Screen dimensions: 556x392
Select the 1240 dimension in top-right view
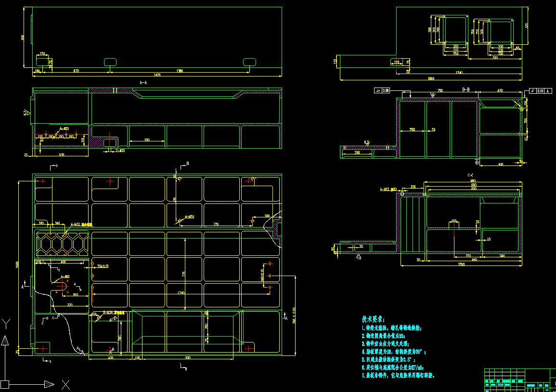459,73
